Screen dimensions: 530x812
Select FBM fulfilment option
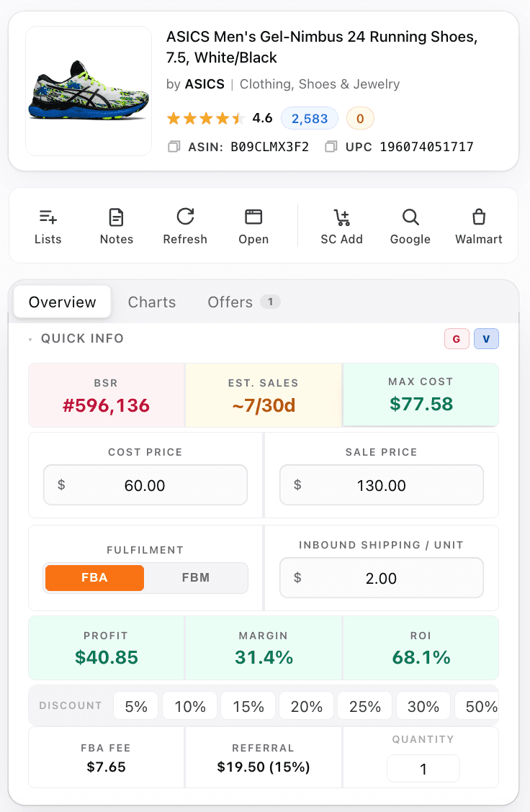(196, 578)
